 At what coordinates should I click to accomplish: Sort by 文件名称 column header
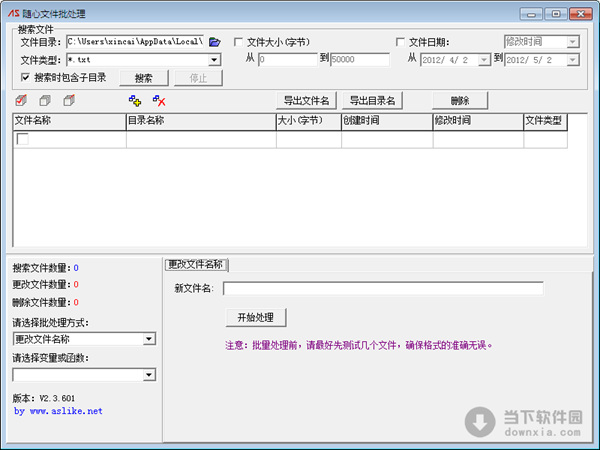pos(68,120)
